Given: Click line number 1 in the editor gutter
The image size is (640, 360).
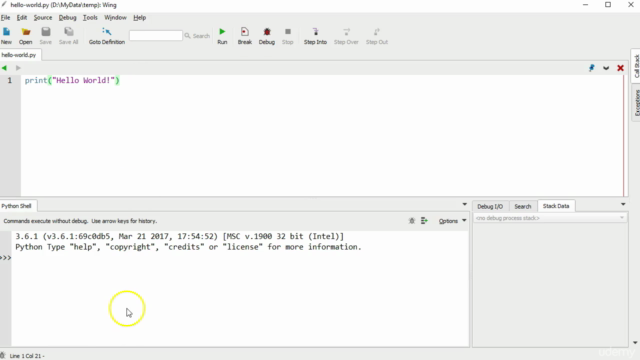Looking at the screenshot, I should point(10,80).
